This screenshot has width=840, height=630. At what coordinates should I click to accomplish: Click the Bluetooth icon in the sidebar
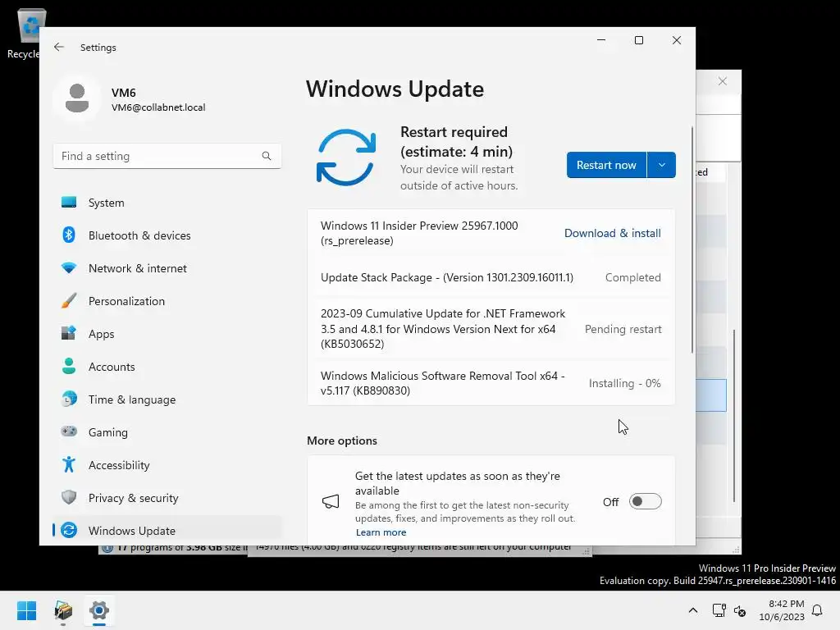pos(69,235)
